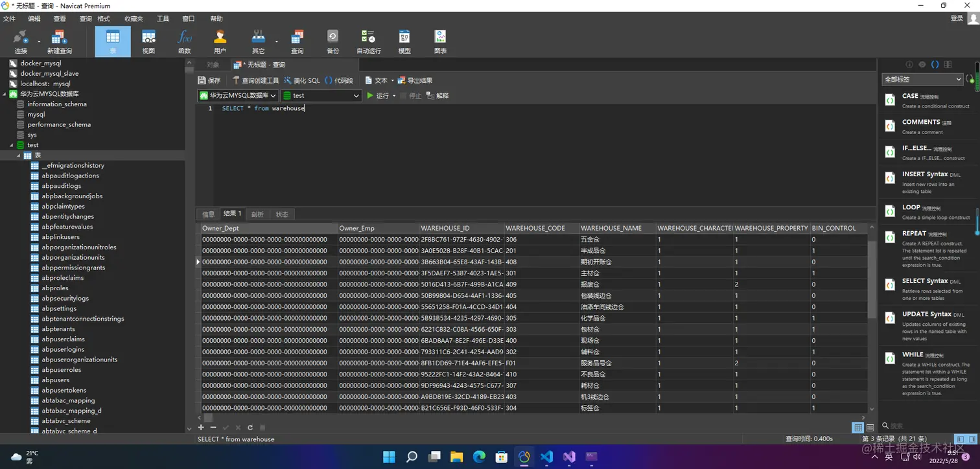This screenshot has height=469, width=980.
Task: Click the results grid vertical scrollbar
Action: [x=872, y=317]
